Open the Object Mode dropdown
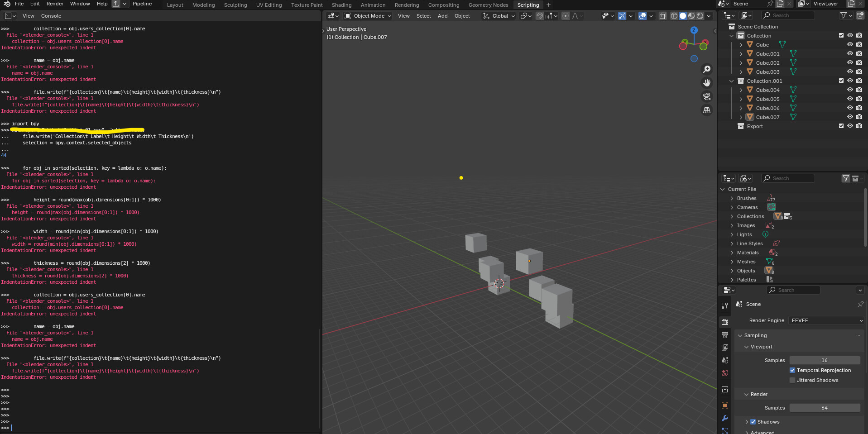Screen dimensions: 868x434 point(368,16)
